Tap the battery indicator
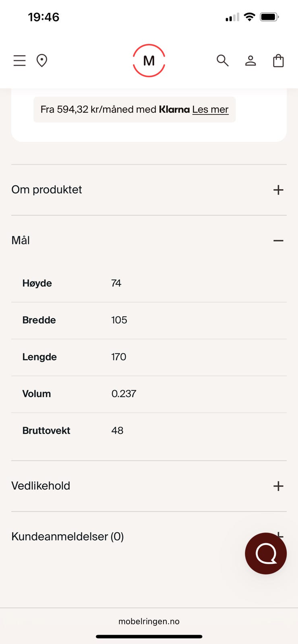 (x=269, y=17)
